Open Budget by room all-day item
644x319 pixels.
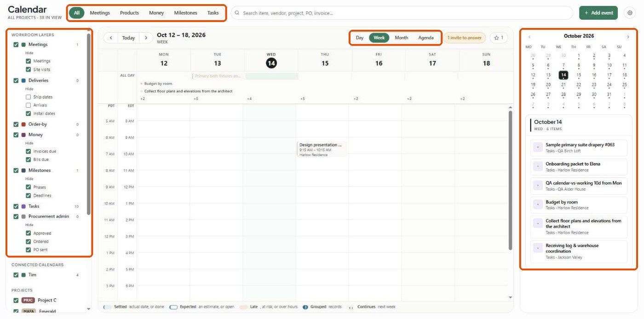click(x=158, y=84)
